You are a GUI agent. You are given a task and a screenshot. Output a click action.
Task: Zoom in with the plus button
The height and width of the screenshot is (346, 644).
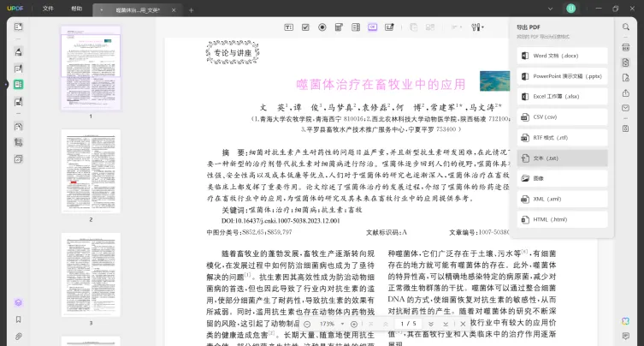[354, 325]
